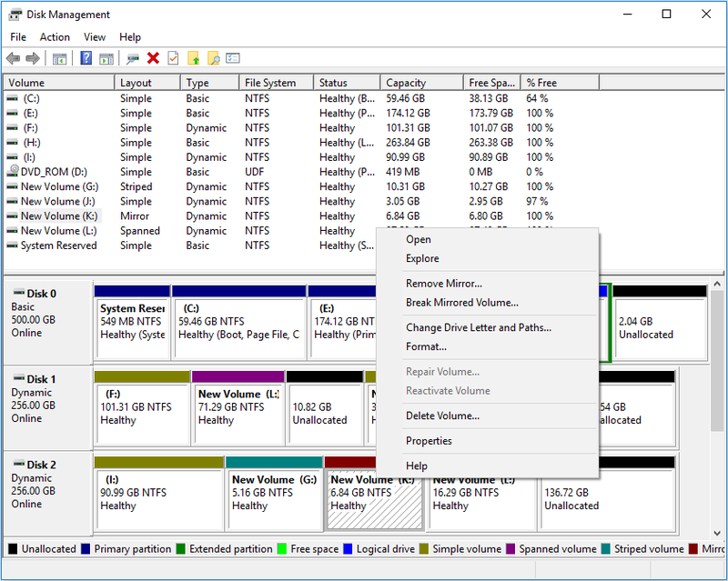Click the File System column header
The height and width of the screenshot is (581, 728).
tap(277, 83)
